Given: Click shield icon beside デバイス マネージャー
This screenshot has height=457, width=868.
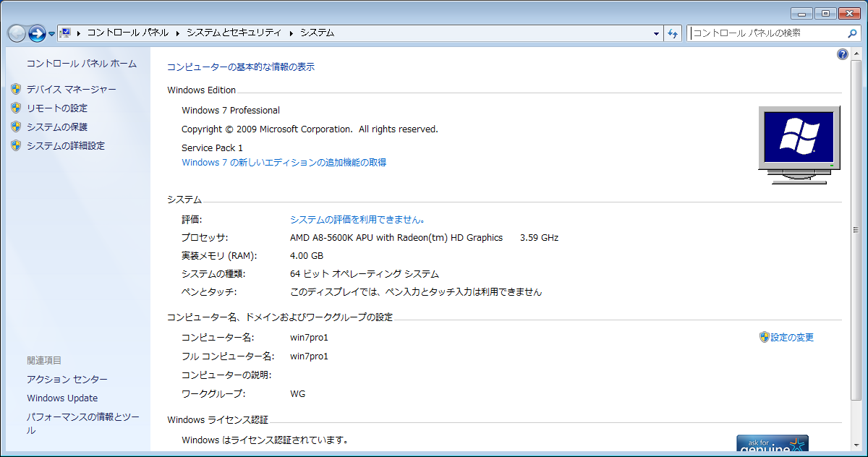Looking at the screenshot, I should [x=16, y=89].
